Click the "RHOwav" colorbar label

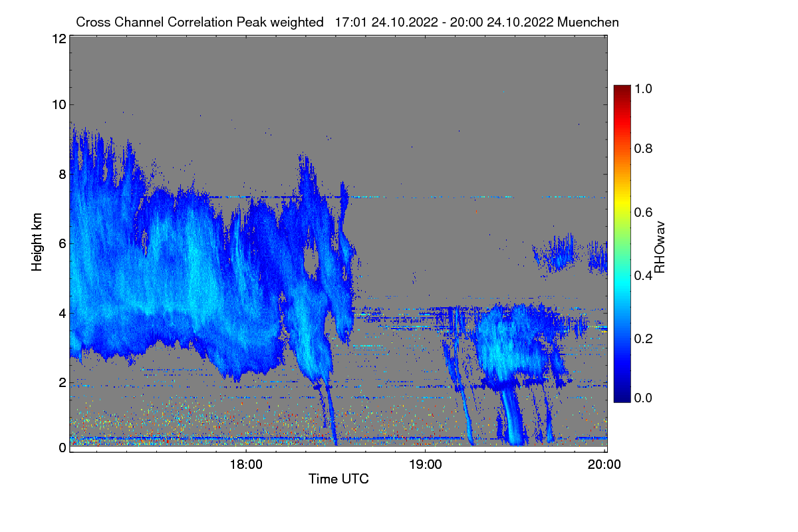pos(660,247)
